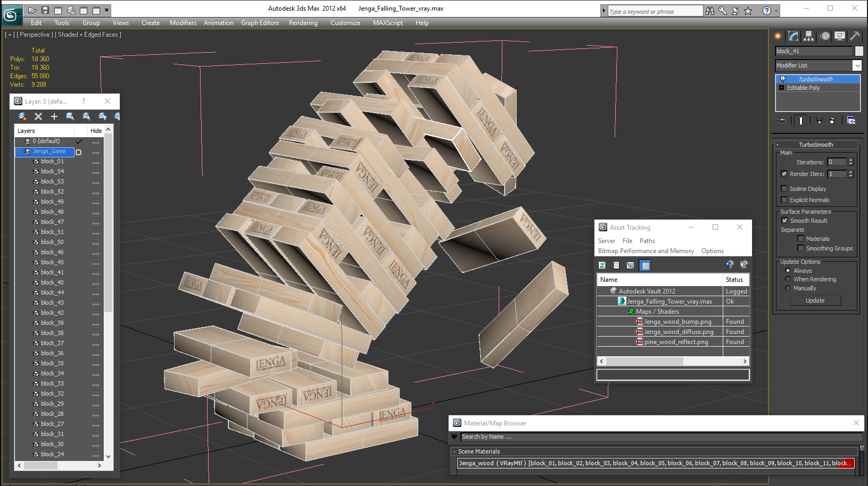Click the Subscription Center key icon
This screenshot has height=486, width=868.
[723, 11]
